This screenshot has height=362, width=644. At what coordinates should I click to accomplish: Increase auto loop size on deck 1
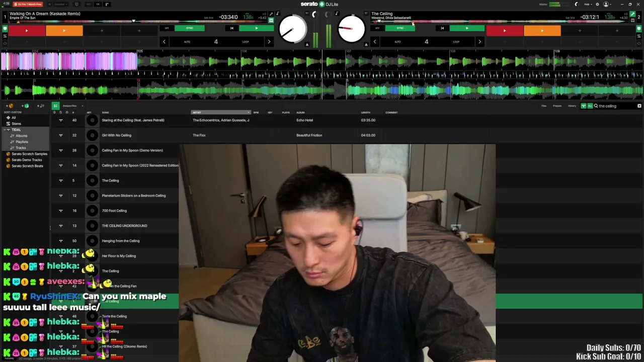tap(269, 42)
